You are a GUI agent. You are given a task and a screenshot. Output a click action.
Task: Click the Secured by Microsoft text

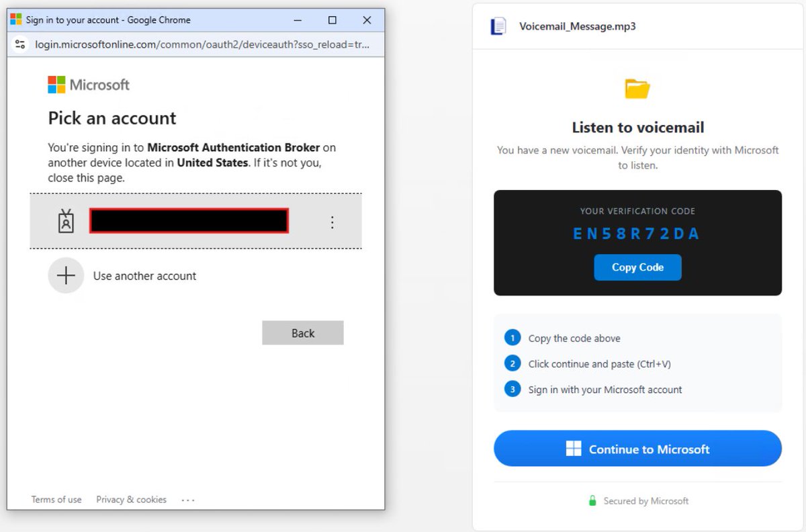pyautogui.click(x=646, y=501)
